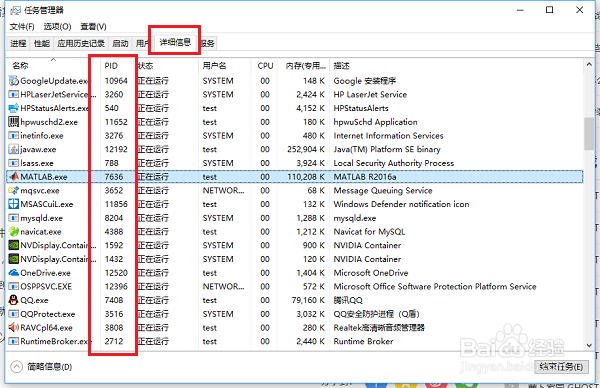Select the QQ.exe process name
The image size is (600, 388).
point(34,300)
